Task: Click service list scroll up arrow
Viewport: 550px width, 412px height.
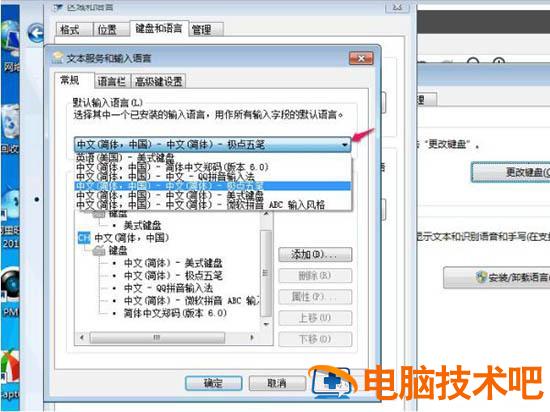Action: (266, 214)
